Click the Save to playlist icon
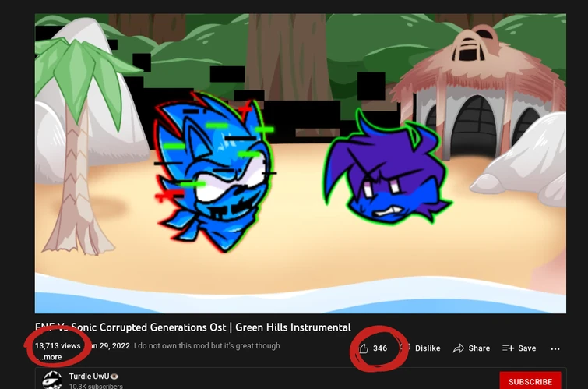 (x=508, y=348)
